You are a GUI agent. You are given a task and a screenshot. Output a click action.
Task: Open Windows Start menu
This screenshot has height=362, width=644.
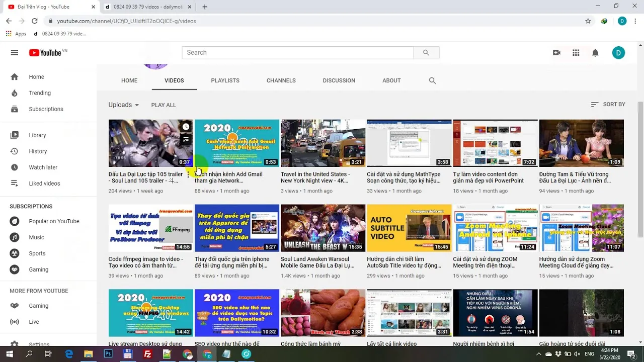pos(10,354)
